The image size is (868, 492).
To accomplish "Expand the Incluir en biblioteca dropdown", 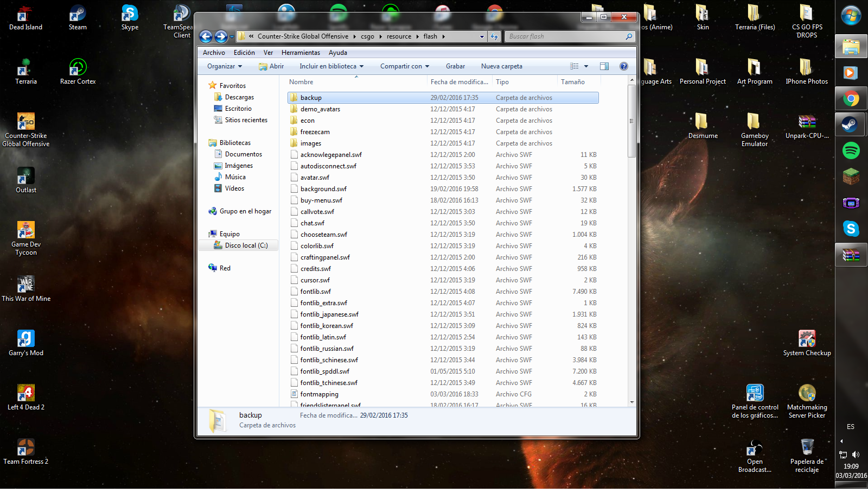I will point(331,66).
